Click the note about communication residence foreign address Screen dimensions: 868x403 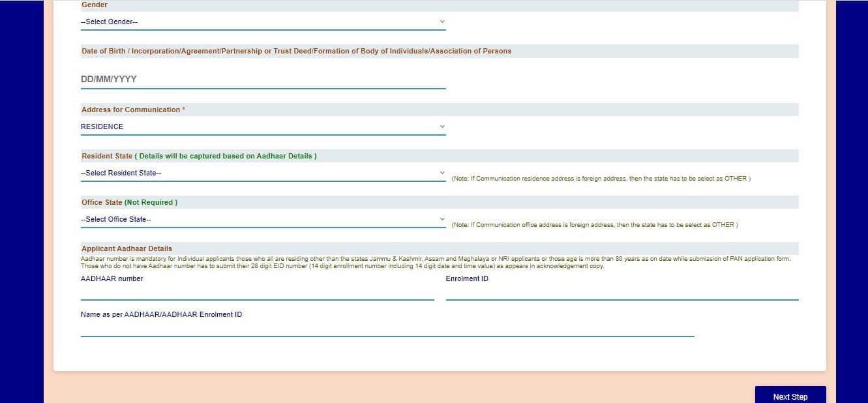[x=601, y=179]
